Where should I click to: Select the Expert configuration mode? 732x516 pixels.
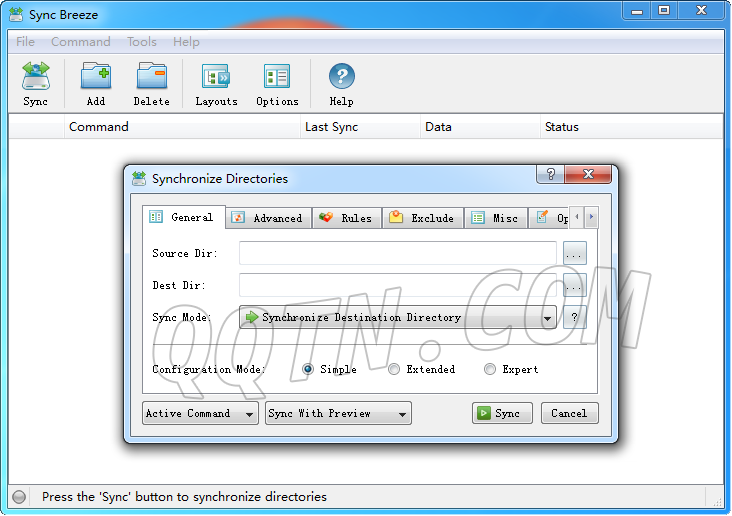(x=490, y=370)
